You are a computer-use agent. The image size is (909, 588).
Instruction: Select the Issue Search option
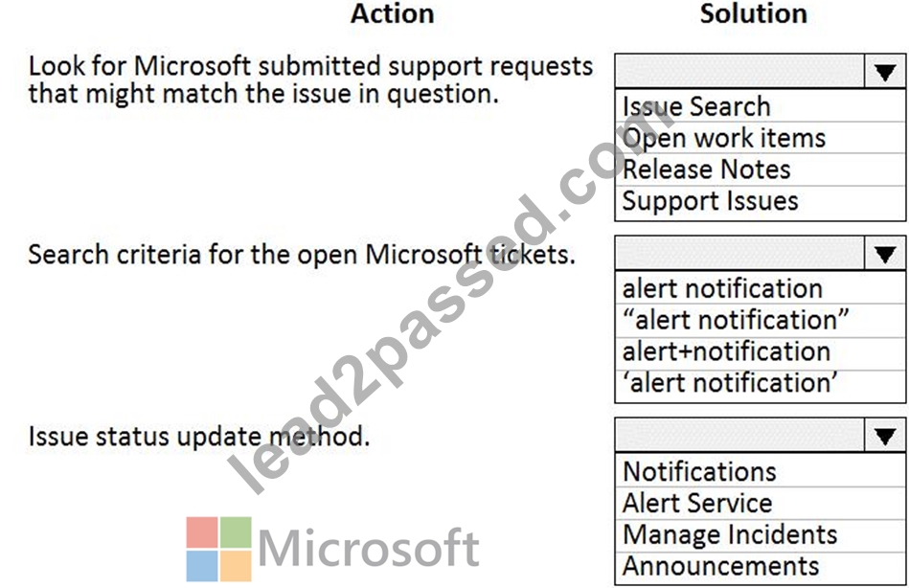[x=760, y=106]
